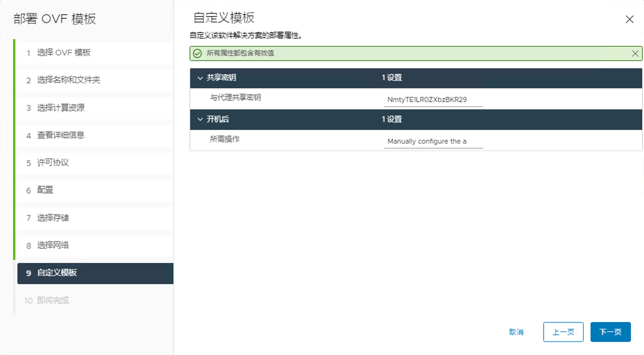Image resolution: width=644 pixels, height=355 pixels.
Task: Cancel the deployment with 取消
Action: click(516, 332)
